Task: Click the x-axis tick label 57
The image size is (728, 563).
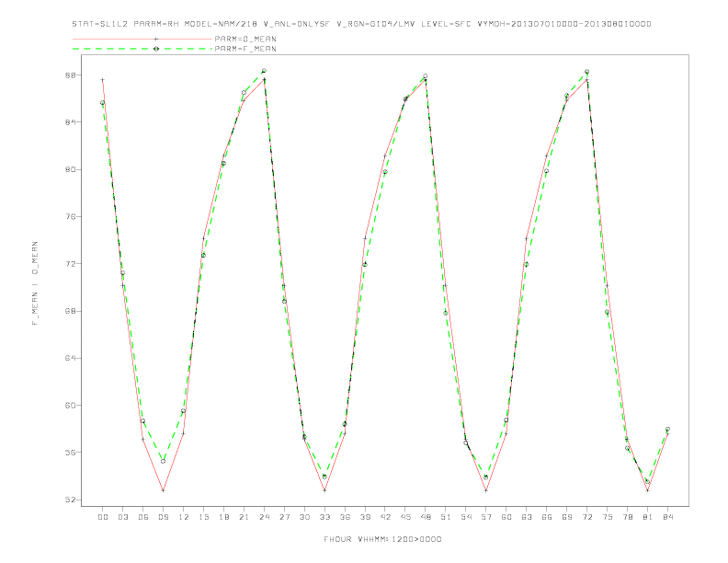Action: [x=486, y=517]
